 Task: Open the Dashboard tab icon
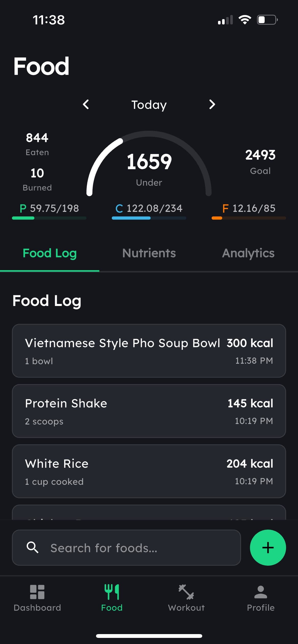click(x=37, y=592)
